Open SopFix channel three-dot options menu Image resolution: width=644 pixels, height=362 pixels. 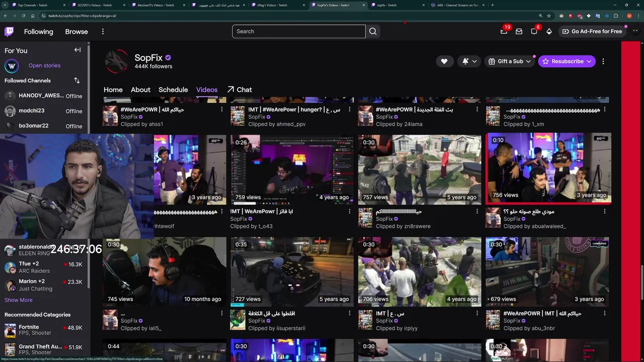[603, 61]
